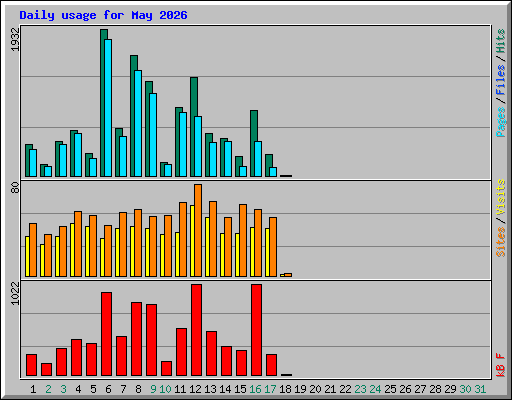Screen dimensions: 512x400
Task: Select day 19 label on the x-axis
Action: point(300,389)
